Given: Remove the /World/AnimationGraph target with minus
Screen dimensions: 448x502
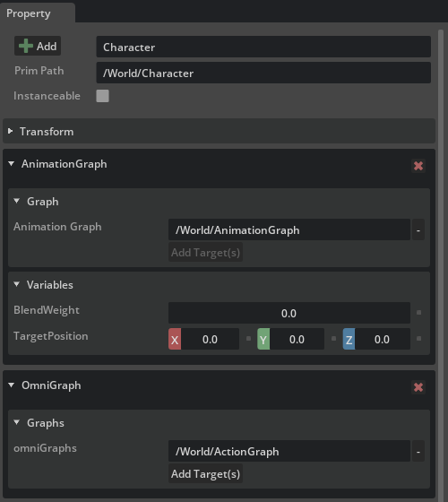Looking at the screenshot, I should tap(418, 229).
